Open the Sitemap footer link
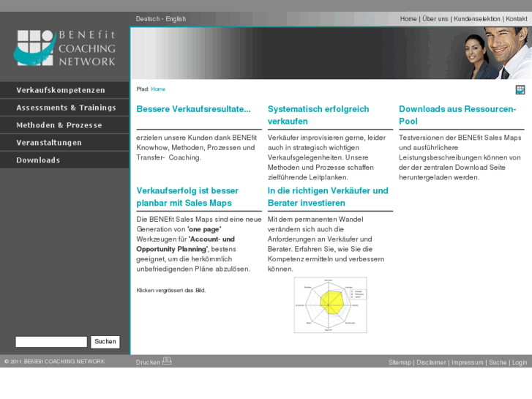 400,362
